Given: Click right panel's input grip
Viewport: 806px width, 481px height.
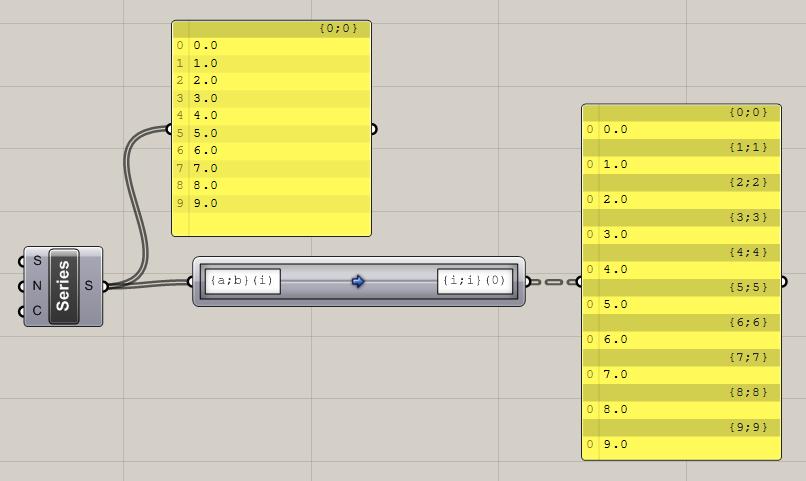Looking at the screenshot, I should click(579, 282).
